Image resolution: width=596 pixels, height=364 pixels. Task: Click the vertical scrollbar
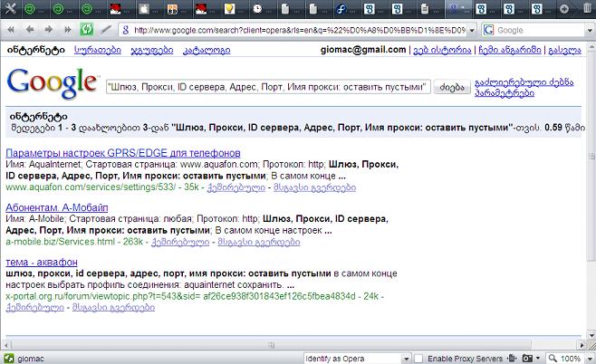pos(591,157)
